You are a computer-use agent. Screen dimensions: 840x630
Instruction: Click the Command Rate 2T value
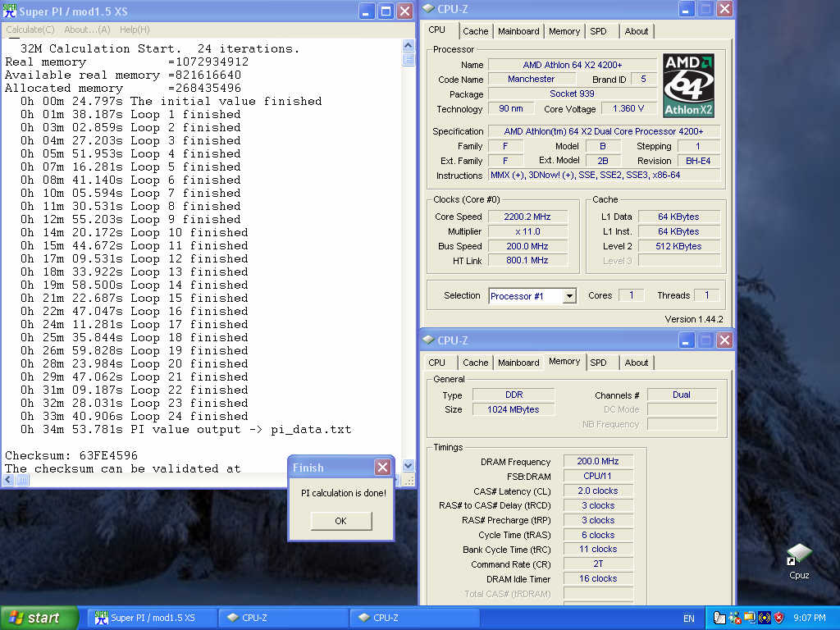click(x=598, y=564)
